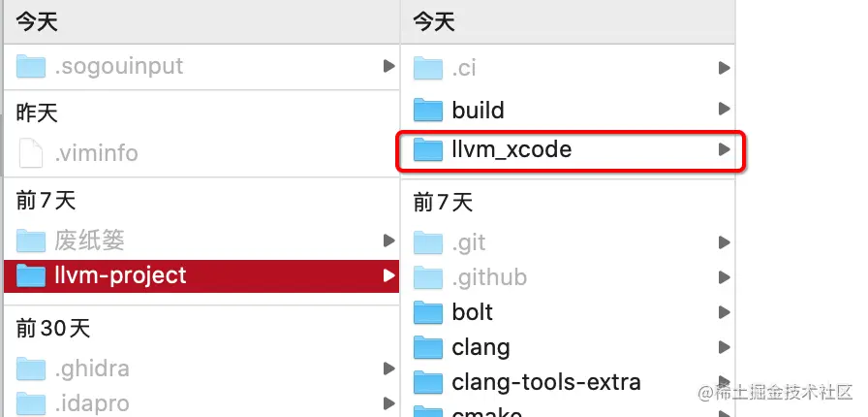Click the 前30天 group header

[x=52, y=329]
